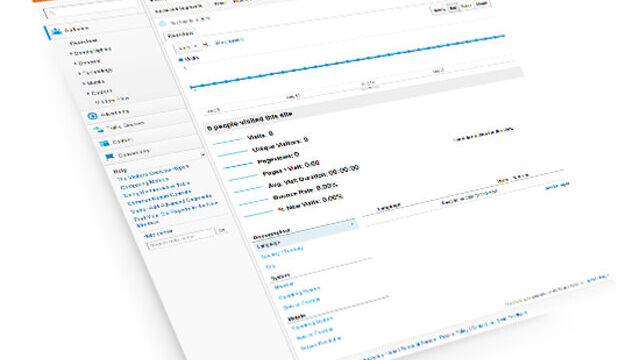Click the help center search field

(180, 241)
